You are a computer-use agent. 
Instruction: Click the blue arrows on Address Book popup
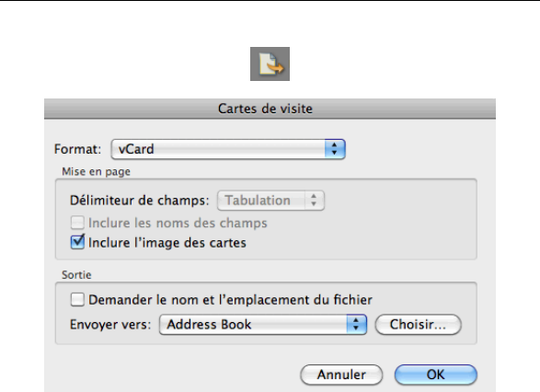pos(356,325)
